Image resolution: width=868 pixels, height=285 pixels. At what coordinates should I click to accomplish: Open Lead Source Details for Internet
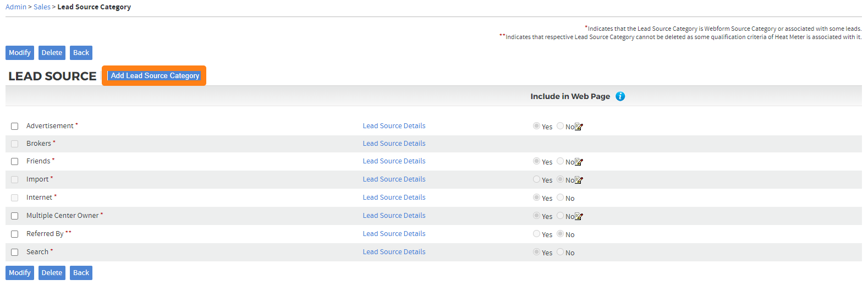[394, 198]
